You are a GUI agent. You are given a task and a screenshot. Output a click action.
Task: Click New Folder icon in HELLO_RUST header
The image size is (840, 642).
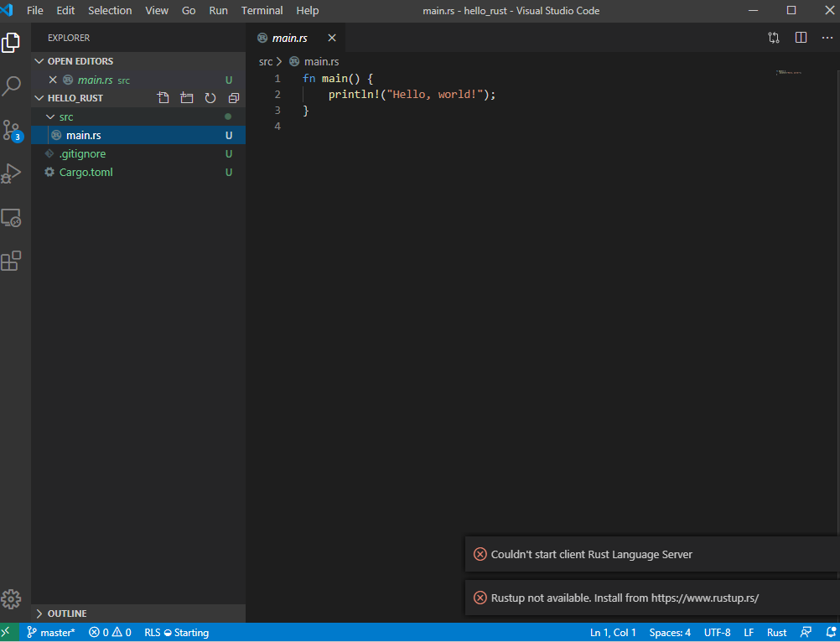point(186,98)
